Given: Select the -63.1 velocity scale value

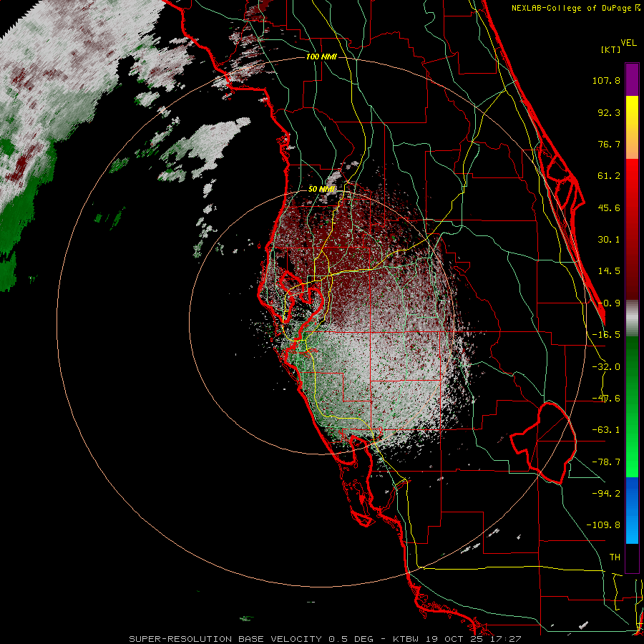Looking at the screenshot, I should (606, 430).
